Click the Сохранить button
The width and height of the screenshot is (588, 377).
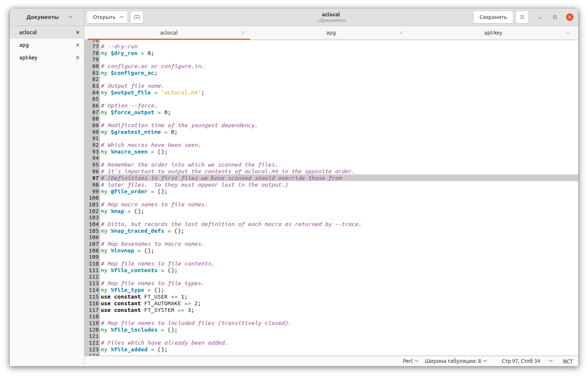coord(493,17)
